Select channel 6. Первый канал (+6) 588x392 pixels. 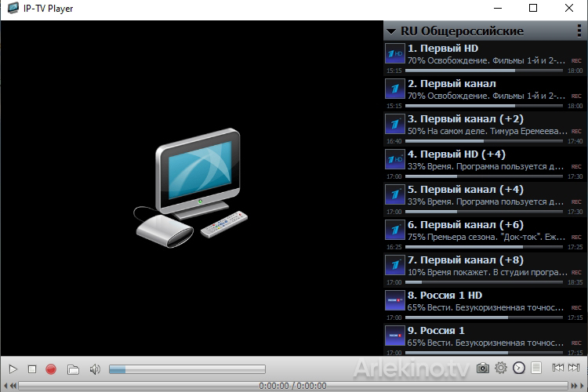485,234
